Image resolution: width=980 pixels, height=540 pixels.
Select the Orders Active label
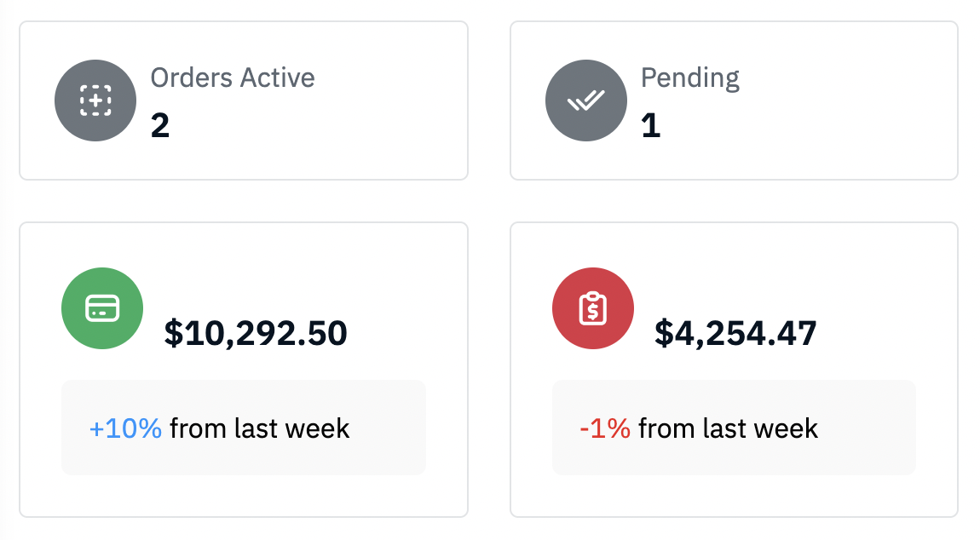pyautogui.click(x=233, y=78)
